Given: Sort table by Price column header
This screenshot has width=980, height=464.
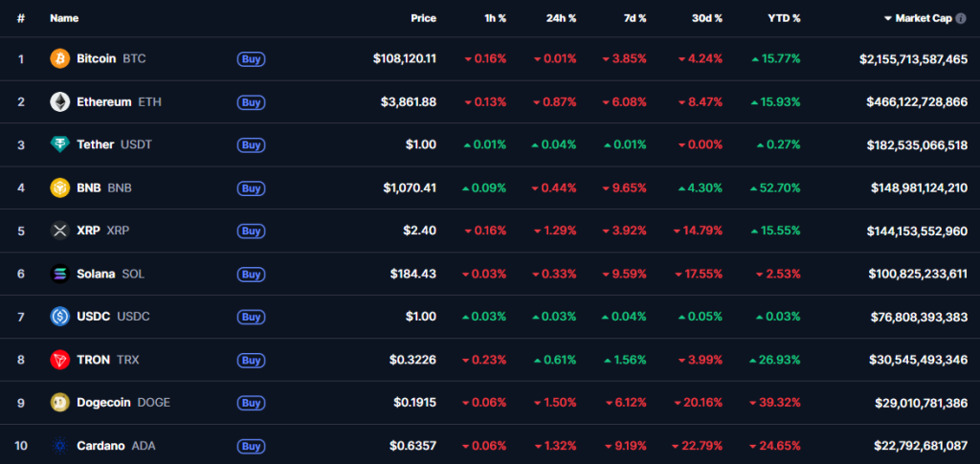Looking at the screenshot, I should pyautogui.click(x=423, y=18).
